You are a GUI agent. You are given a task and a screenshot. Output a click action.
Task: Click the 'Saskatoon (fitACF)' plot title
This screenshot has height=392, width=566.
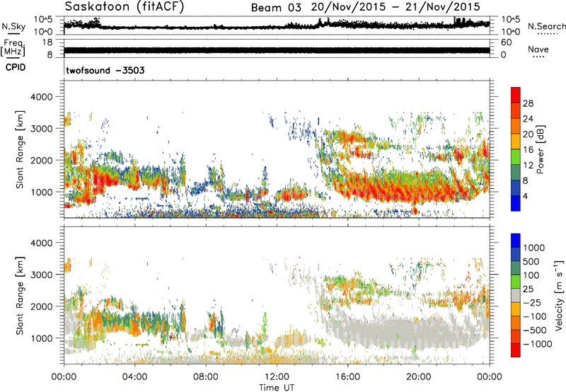(x=124, y=7)
